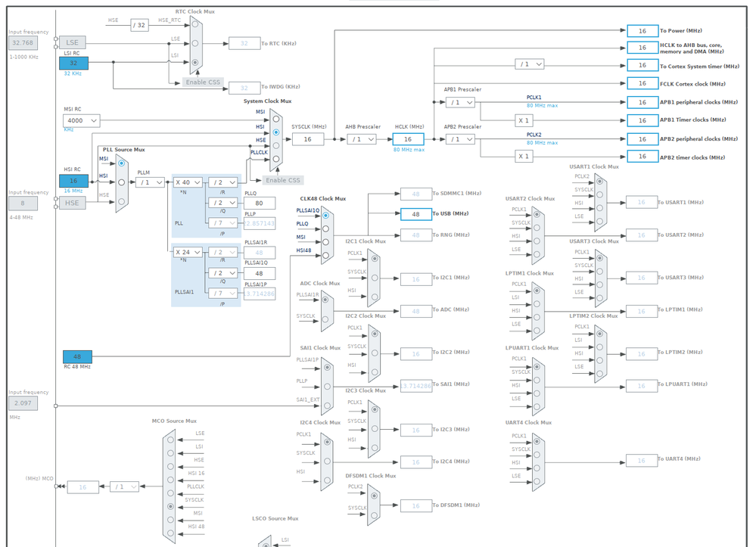Viewport: 756px width, 547px height.
Task: Open the PLLM /1 divider dropdown
Action: pos(150,182)
